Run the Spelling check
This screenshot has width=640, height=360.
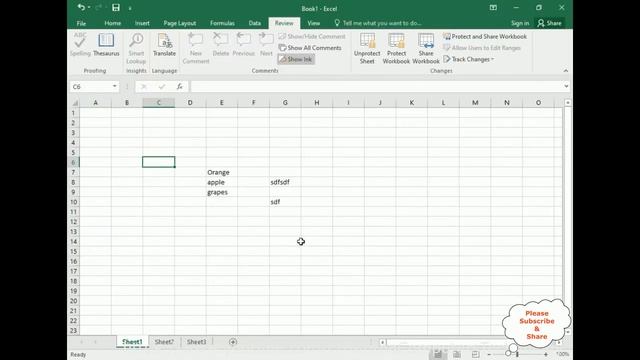coord(80,44)
